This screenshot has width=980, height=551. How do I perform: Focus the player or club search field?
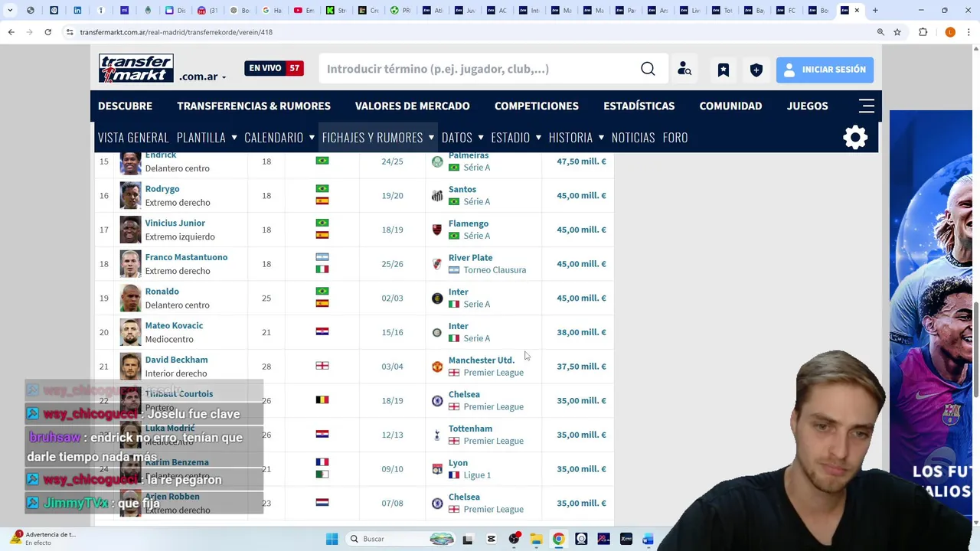click(479, 69)
